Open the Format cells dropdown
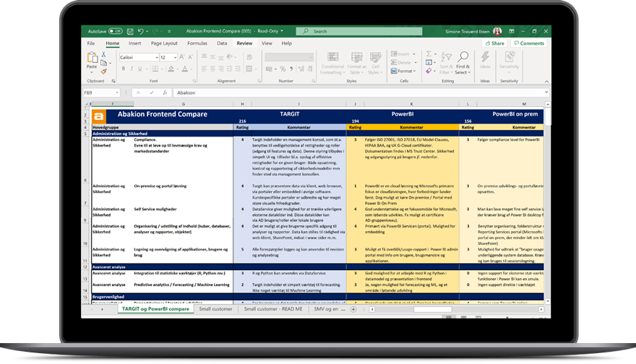The width and height of the screenshot is (636, 364). [403, 71]
